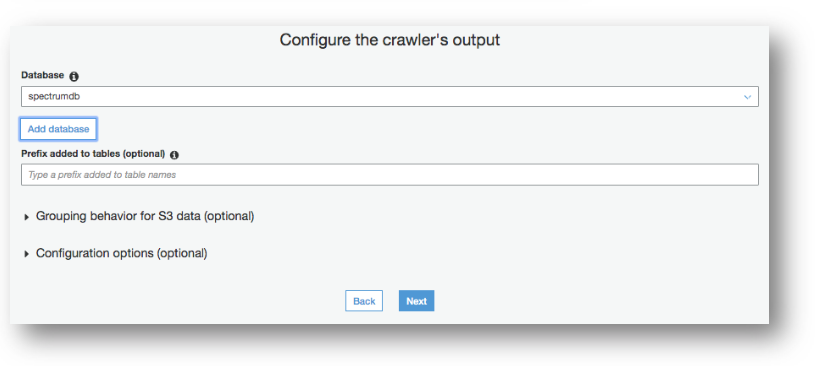The height and width of the screenshot is (366, 815).
Task: Click the blue chevron in Database dropdown
Action: click(747, 97)
